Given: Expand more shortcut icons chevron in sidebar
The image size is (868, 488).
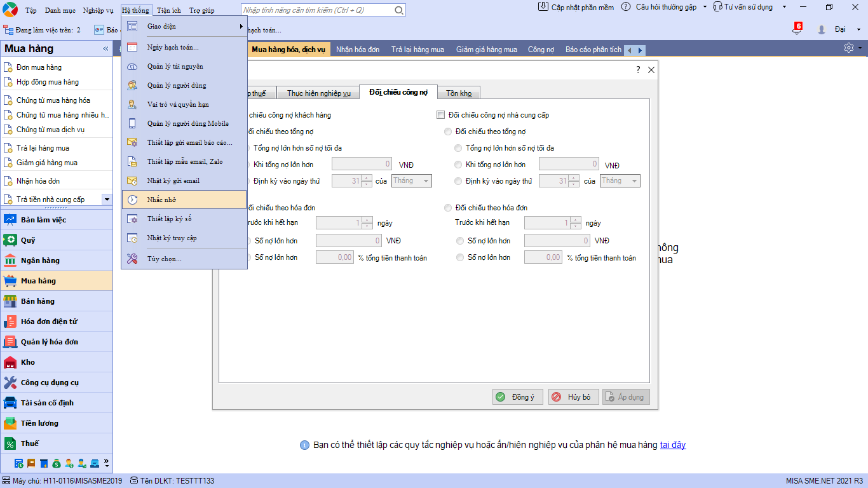Looking at the screenshot, I should (107, 463).
